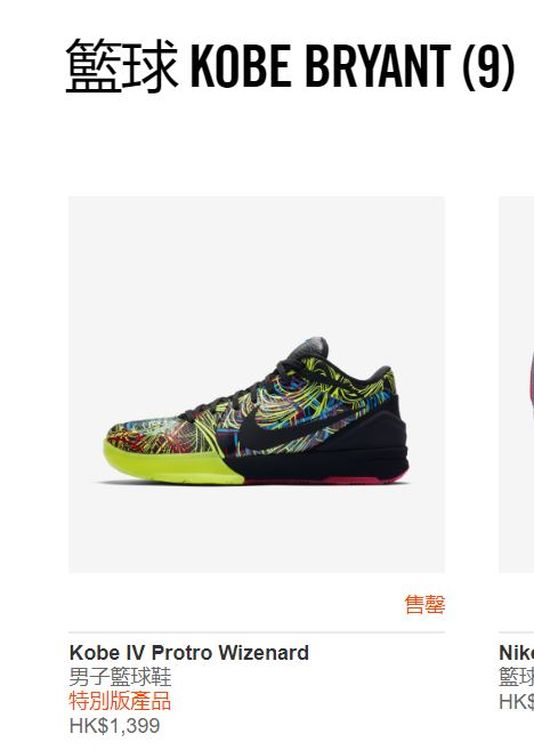Image resolution: width=534 pixels, height=750 pixels.
Task: Open the Kobe IV Protro Wizenard shoe image
Action: tap(256, 384)
